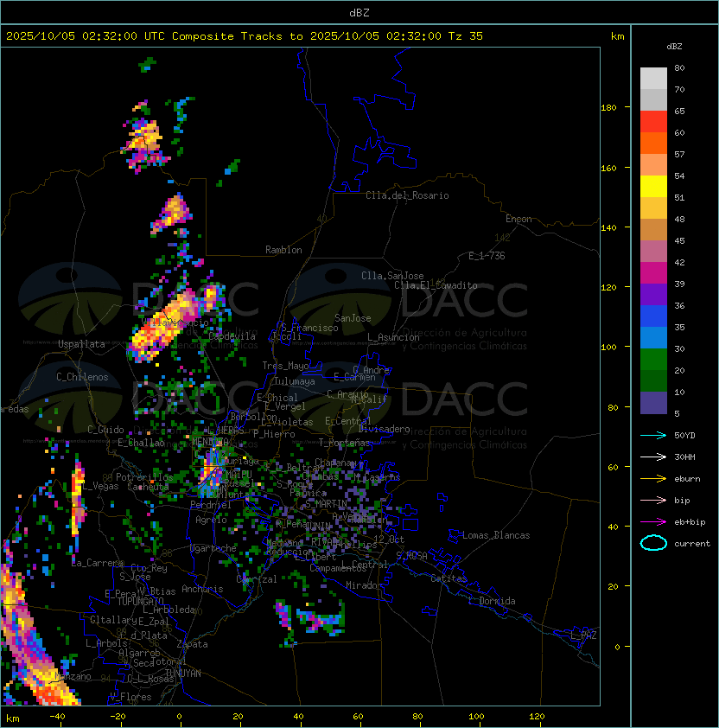Click the 'Encon' place label
Screen dimensions: 719x728
pos(519,219)
